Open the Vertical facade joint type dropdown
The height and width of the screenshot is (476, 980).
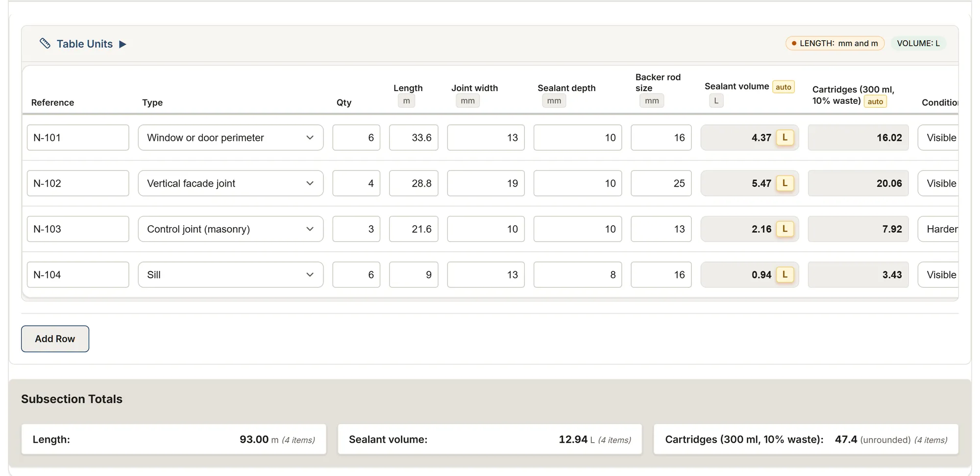[231, 183]
